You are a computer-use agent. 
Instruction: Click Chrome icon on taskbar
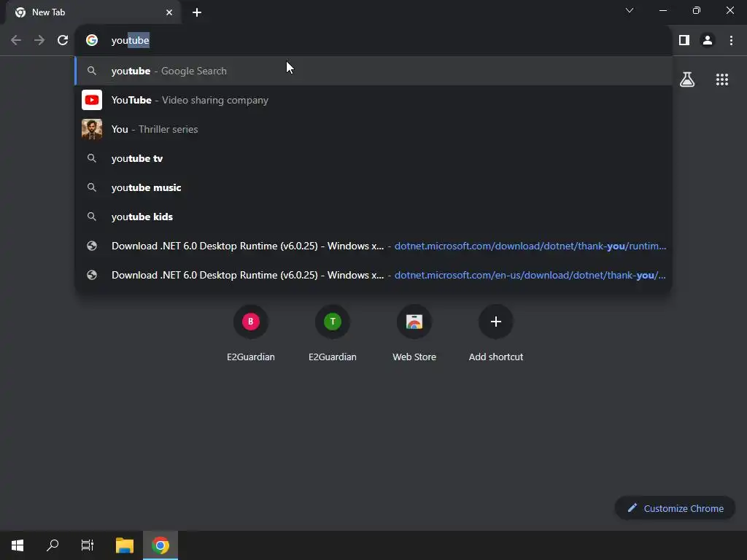coord(160,545)
